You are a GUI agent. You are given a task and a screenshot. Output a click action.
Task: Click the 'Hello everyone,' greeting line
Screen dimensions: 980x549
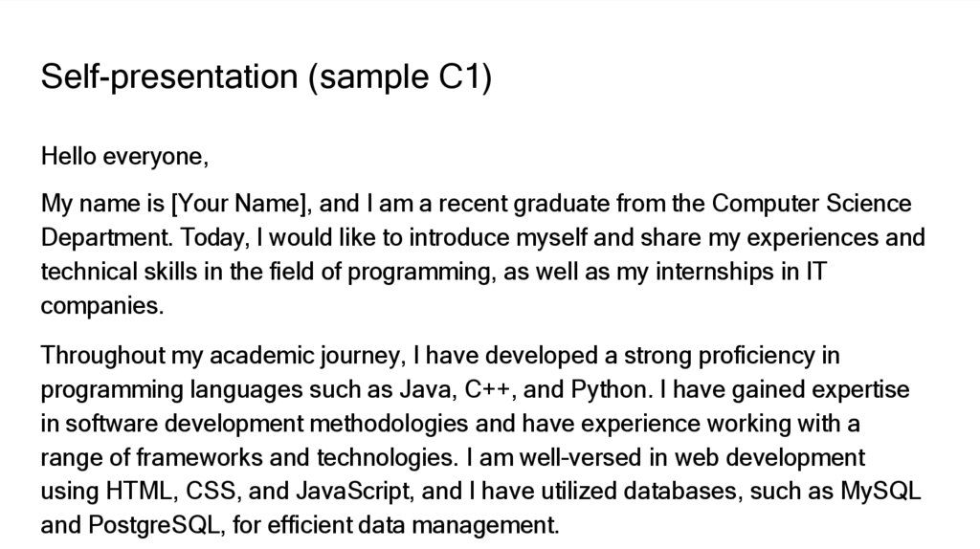(124, 156)
